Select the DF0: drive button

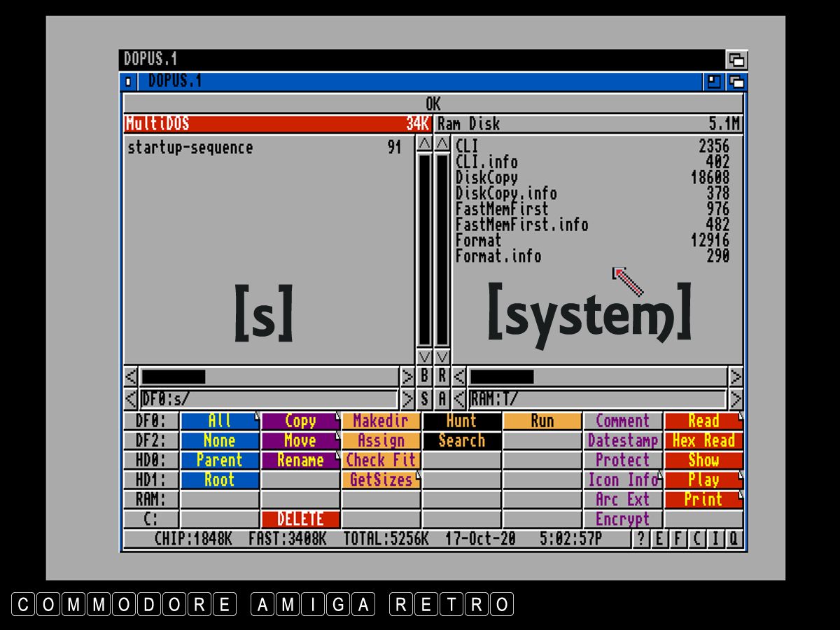click(150, 421)
